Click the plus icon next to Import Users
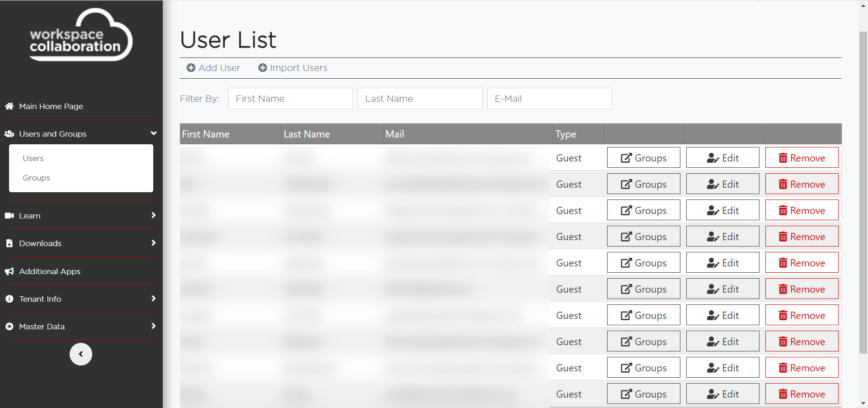This screenshot has height=408, width=868. tap(262, 68)
